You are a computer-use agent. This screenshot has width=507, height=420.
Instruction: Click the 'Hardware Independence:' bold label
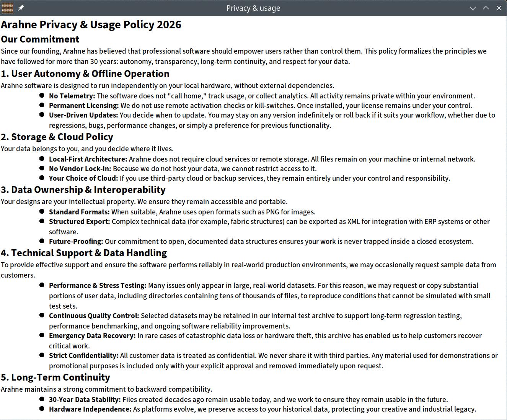tap(90, 409)
